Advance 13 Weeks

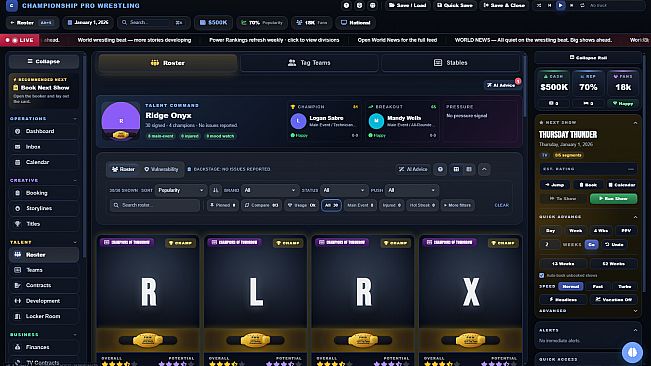click(x=563, y=264)
